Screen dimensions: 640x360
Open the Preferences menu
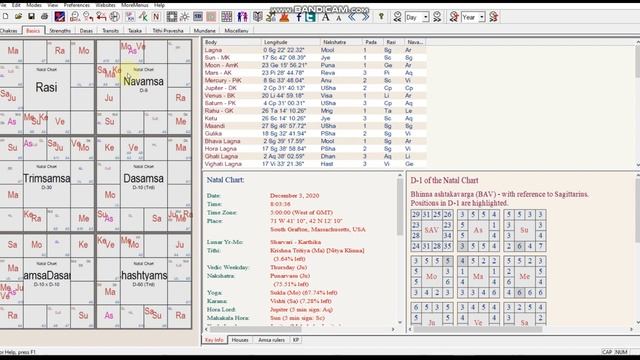[77, 5]
